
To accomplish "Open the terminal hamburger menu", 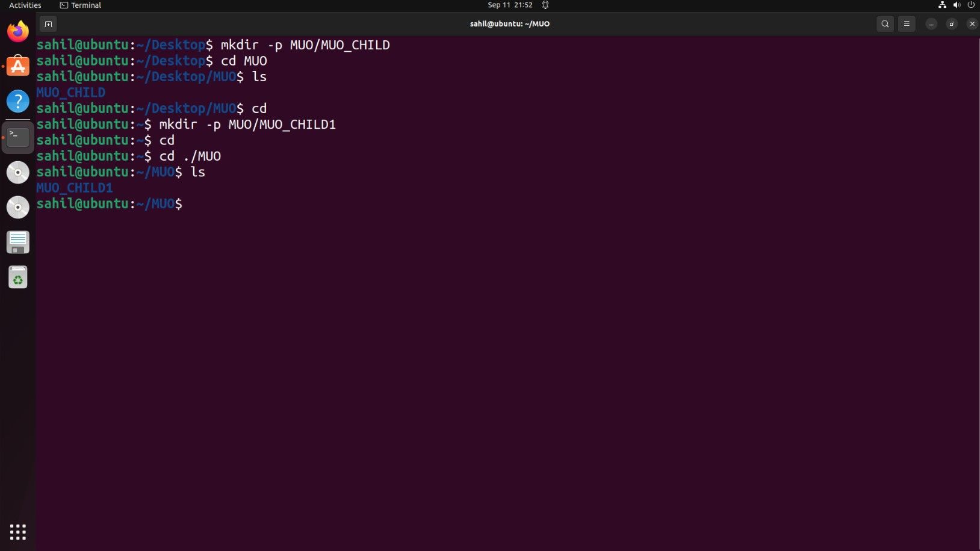I will tap(907, 23).
